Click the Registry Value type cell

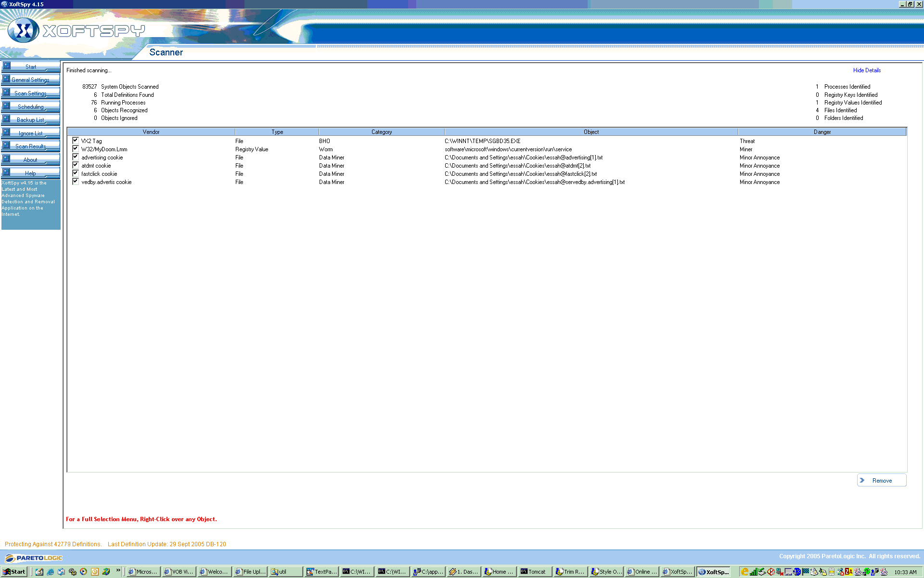[x=252, y=149]
